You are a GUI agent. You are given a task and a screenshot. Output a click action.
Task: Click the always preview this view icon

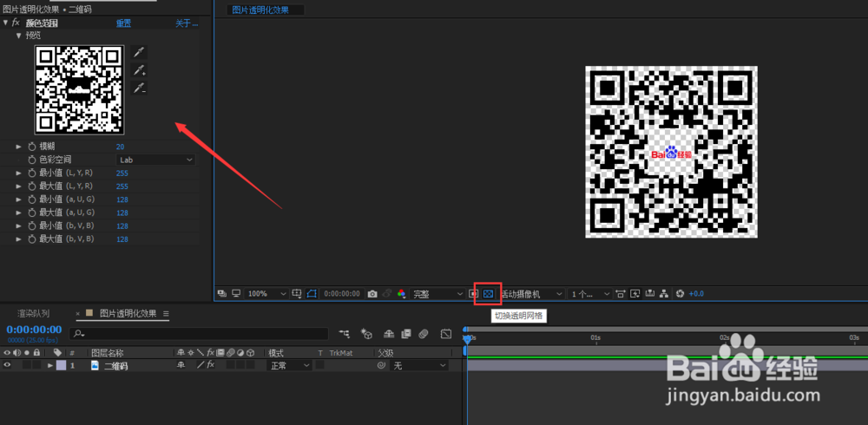(x=221, y=293)
